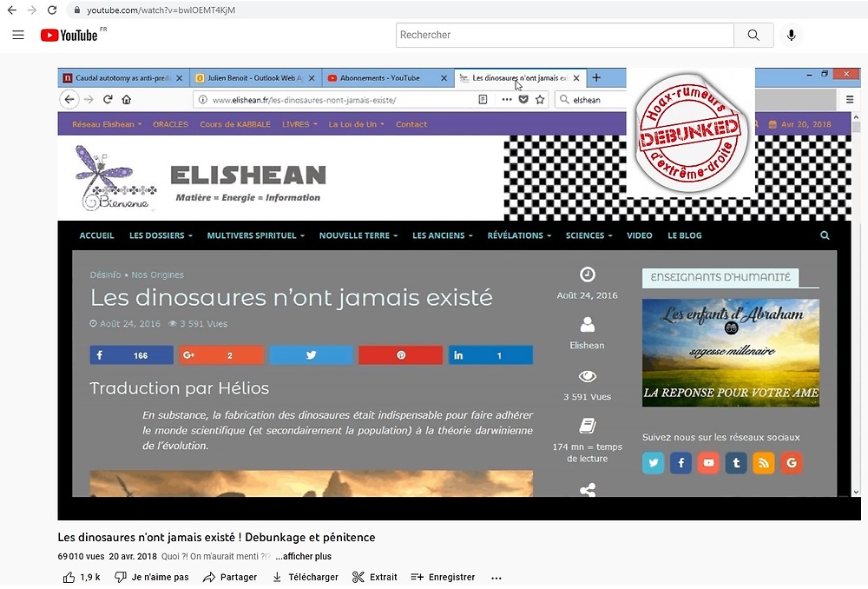868x589 pixels.
Task: Expand the RÉVÉLATIONS menu
Action: point(519,235)
